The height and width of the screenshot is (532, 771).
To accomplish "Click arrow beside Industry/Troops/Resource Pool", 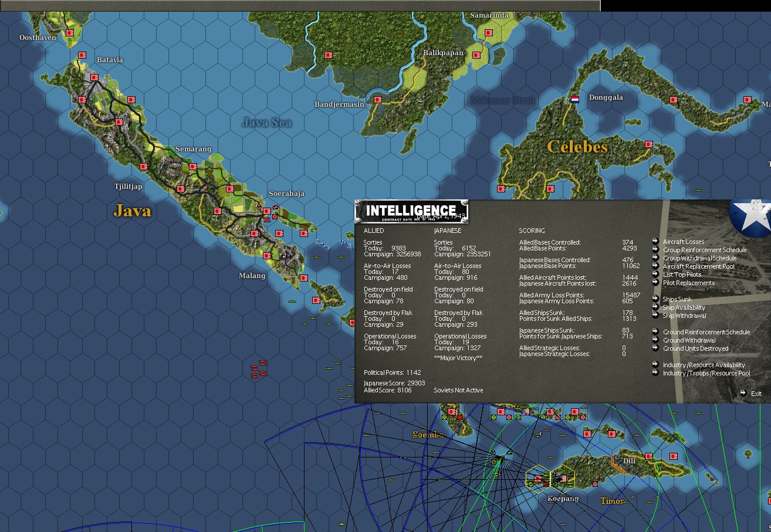I will pyautogui.click(x=655, y=372).
